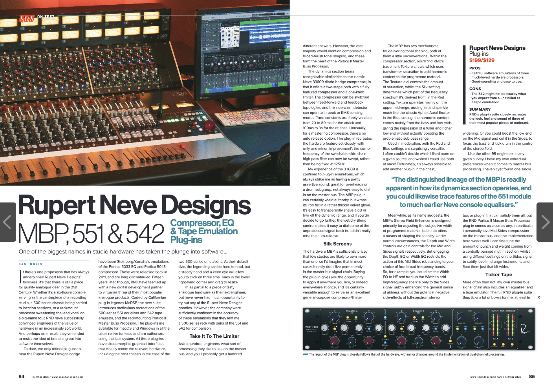Go to the next page with the right arrow
This screenshot has width=553, height=392.
(545, 222)
